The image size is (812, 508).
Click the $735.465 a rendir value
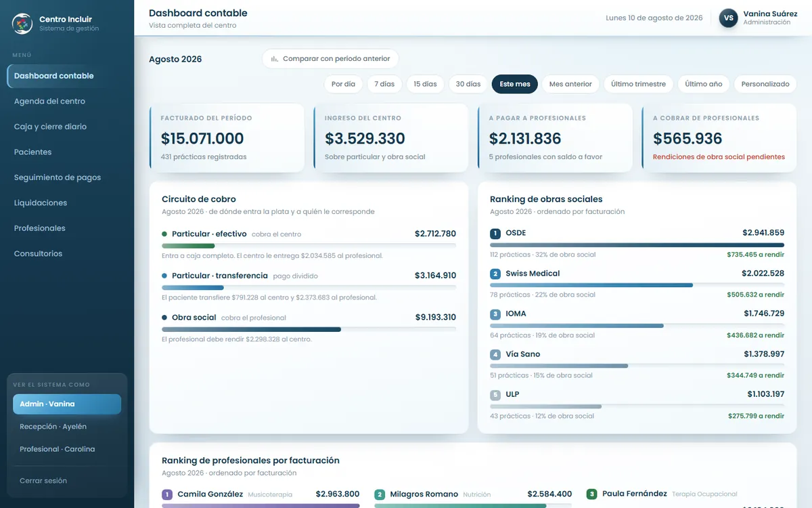pyautogui.click(x=755, y=255)
